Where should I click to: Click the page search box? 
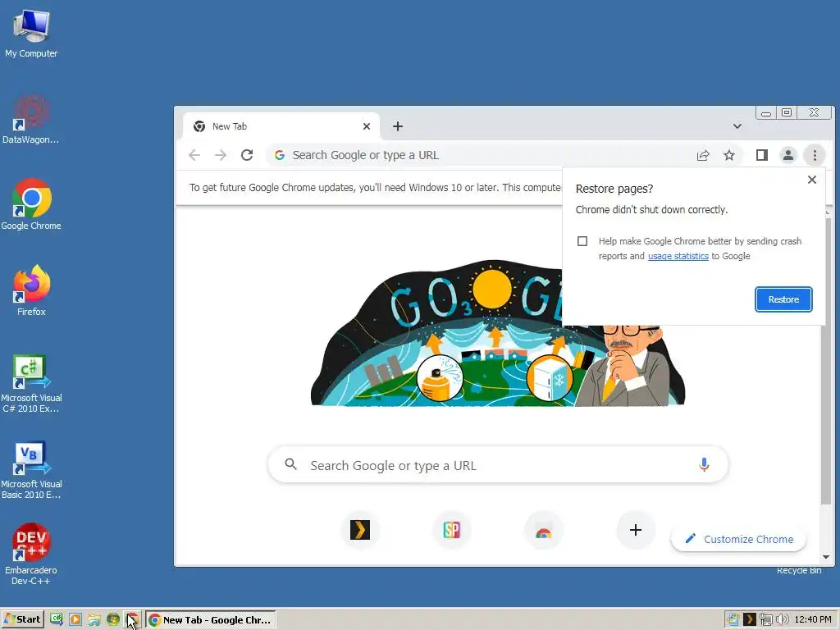click(498, 465)
